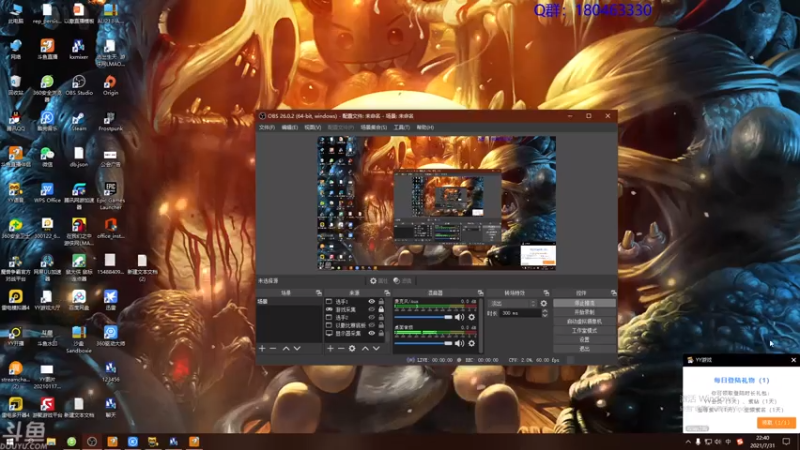The image size is (800, 450).
Task: Toggle visibility eye of 选手1 source
Action: point(371,302)
